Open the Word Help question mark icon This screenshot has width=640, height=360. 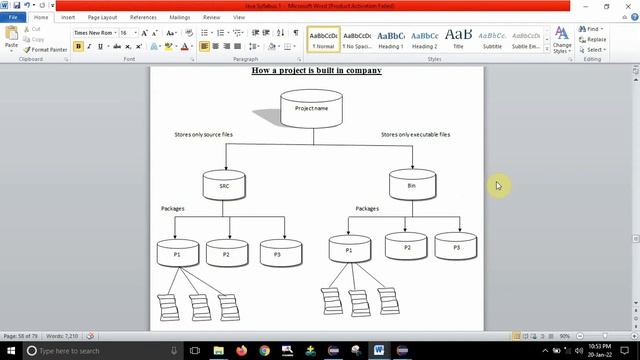pos(635,17)
